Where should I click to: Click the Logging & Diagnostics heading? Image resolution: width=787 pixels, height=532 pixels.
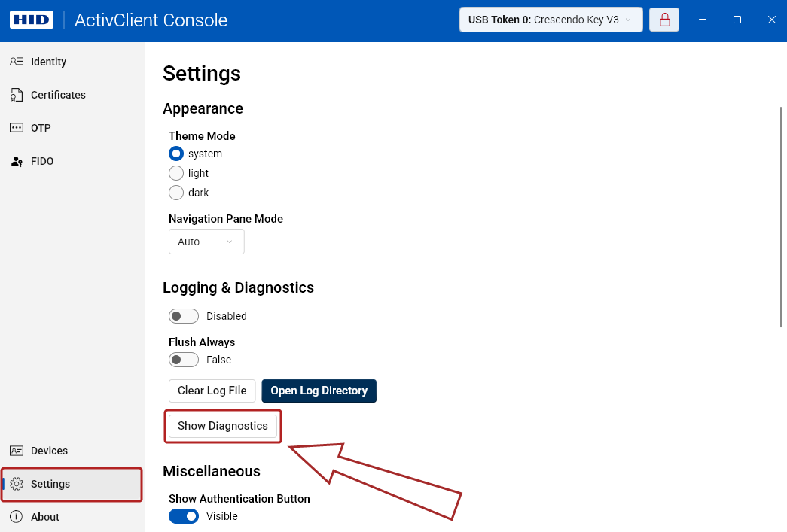point(239,287)
